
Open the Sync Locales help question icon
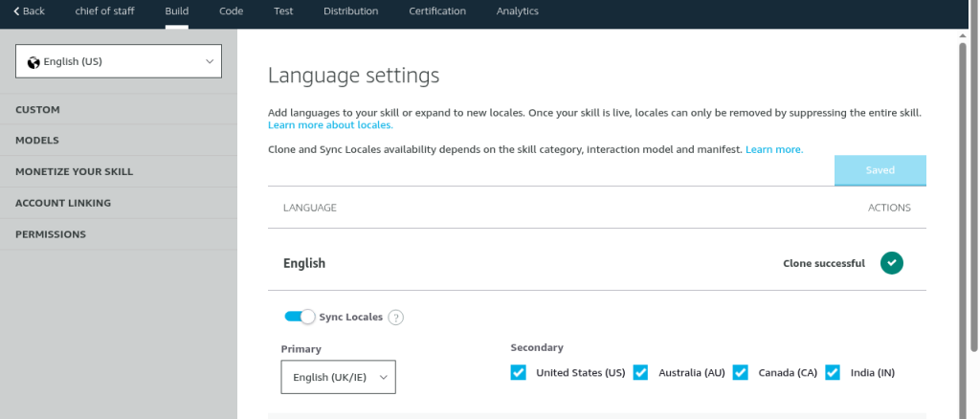coord(395,318)
